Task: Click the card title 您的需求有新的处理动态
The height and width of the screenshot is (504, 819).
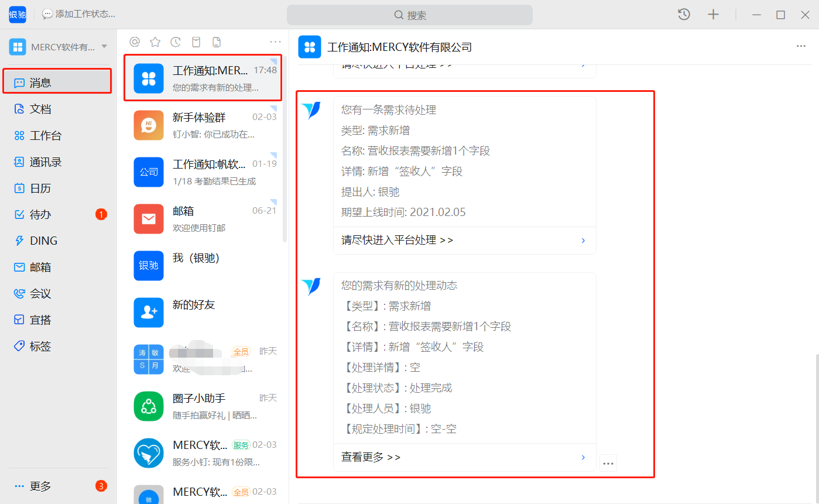Action: [x=399, y=286]
